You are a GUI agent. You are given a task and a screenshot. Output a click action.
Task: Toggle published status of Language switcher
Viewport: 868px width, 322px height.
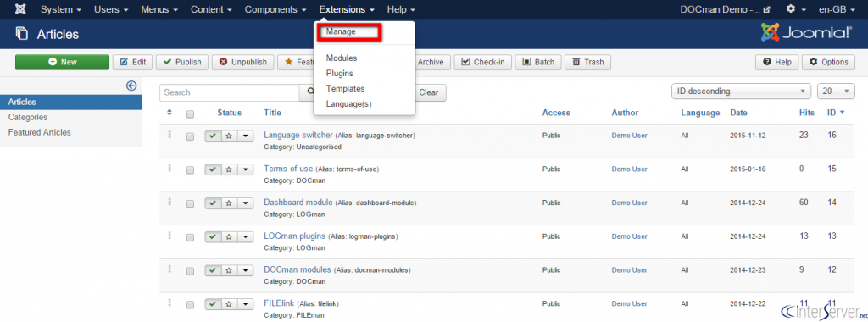(x=213, y=136)
